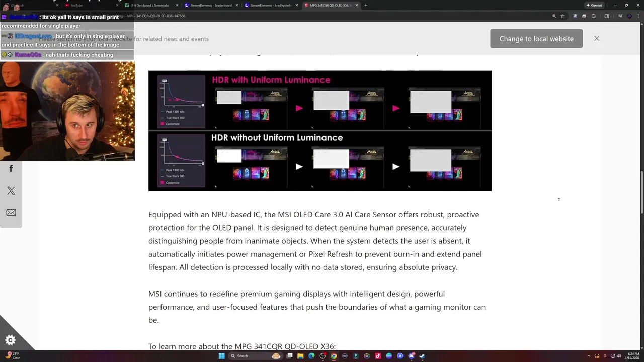Click paragraph starting 'MSI continues to redefine'
Screen dimensions: 644x362
(317, 307)
